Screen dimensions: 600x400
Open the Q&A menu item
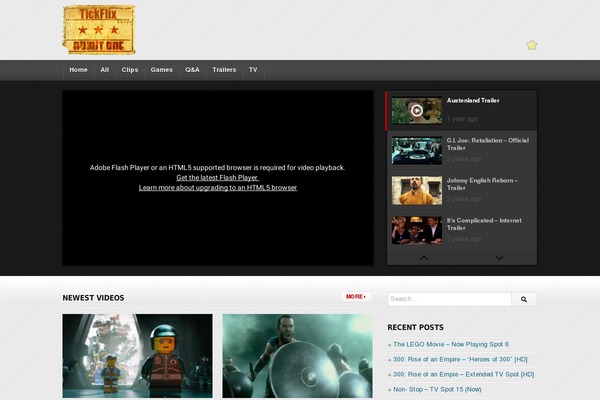point(192,70)
